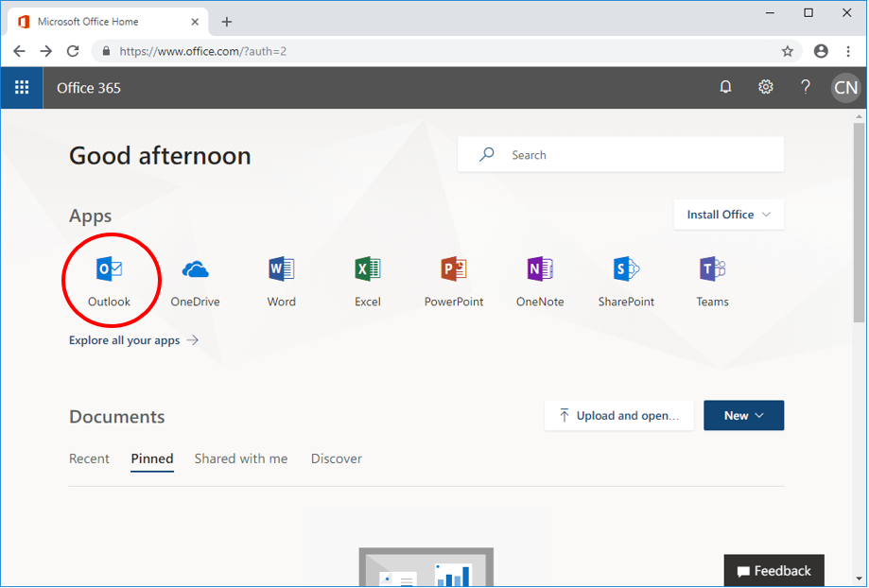Open help via the question mark
Image resolution: width=869 pixels, height=588 pixels.
[806, 87]
